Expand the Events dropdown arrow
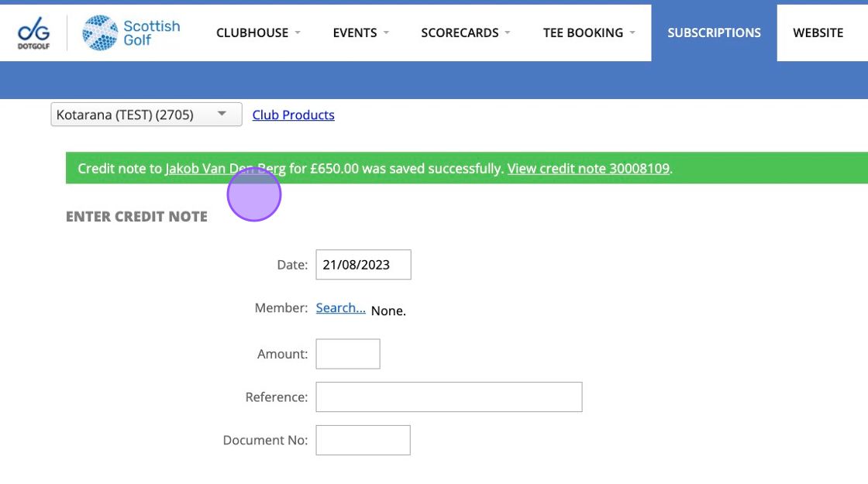The width and height of the screenshot is (868, 484). click(x=386, y=33)
